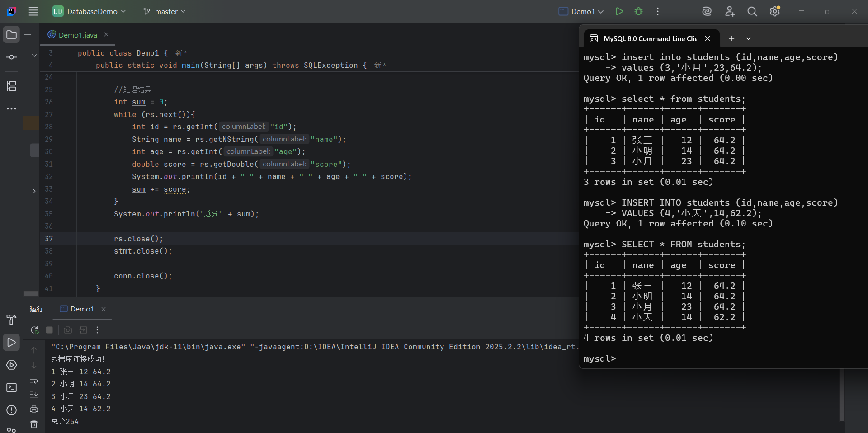Run the Demo1 configuration
This screenshot has width=868, height=433.
tap(619, 11)
